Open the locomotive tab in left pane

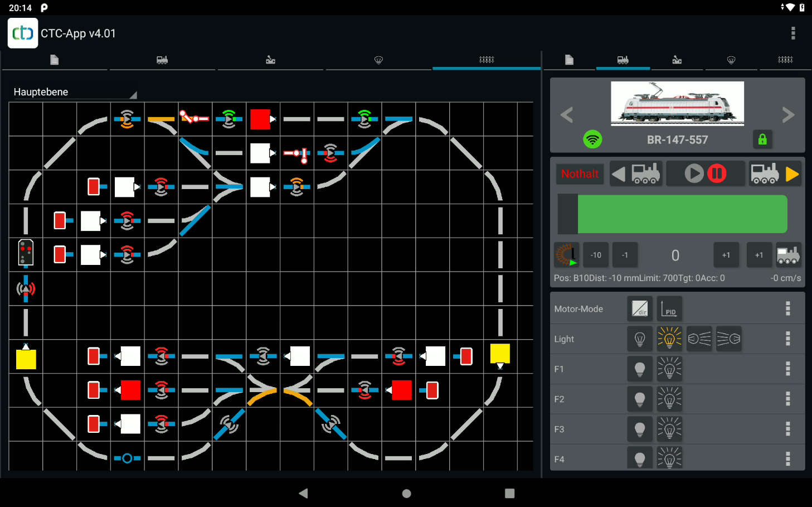coord(162,60)
